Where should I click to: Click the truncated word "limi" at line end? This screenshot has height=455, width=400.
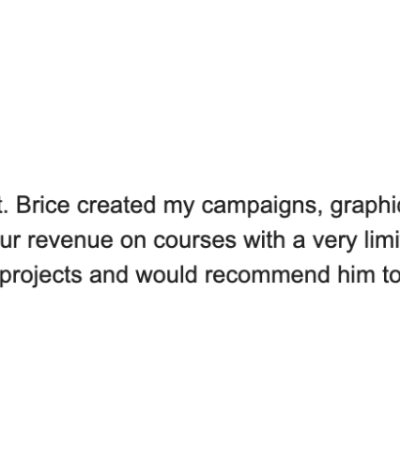(382, 239)
